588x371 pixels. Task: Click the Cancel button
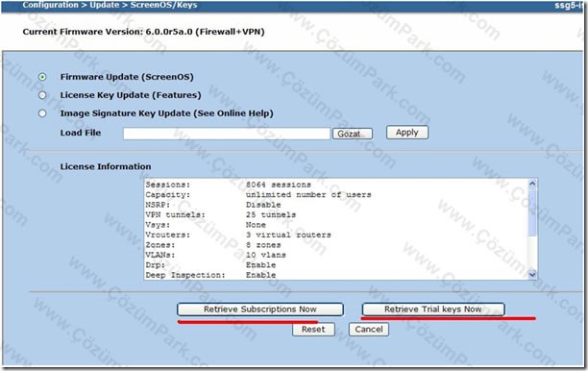click(369, 330)
